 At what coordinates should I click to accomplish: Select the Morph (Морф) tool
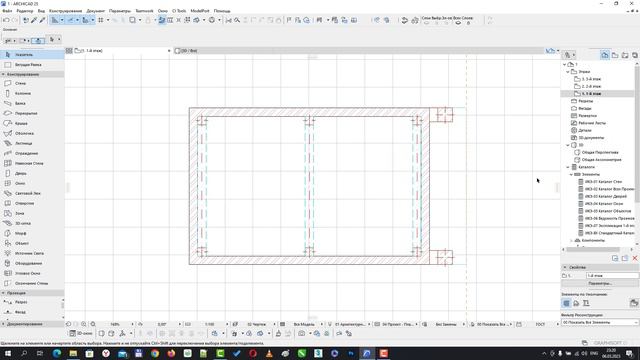click(x=20, y=233)
